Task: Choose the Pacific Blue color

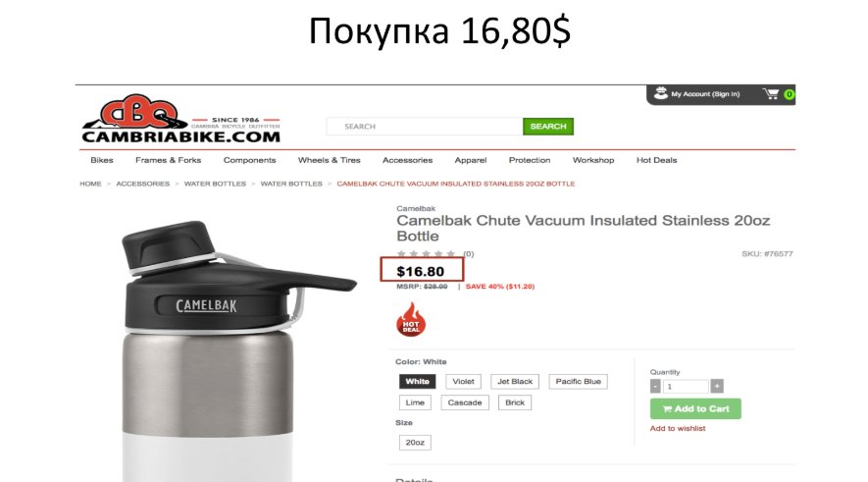Action: tap(578, 381)
